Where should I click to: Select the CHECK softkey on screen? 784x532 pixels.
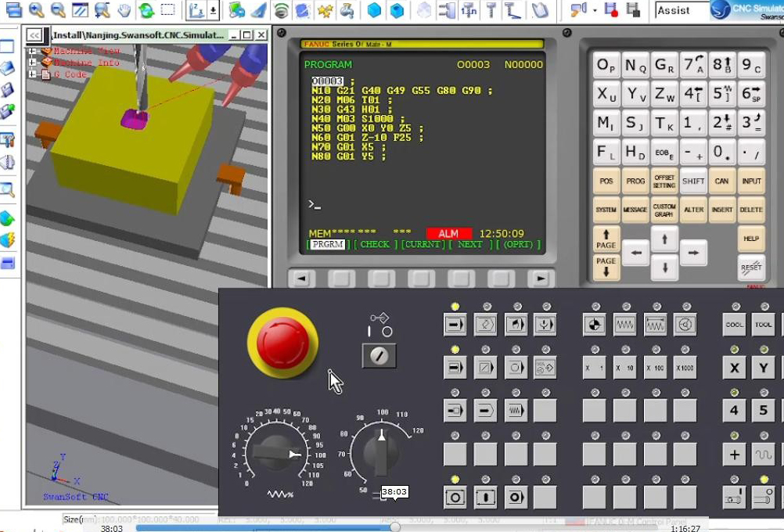coord(375,244)
